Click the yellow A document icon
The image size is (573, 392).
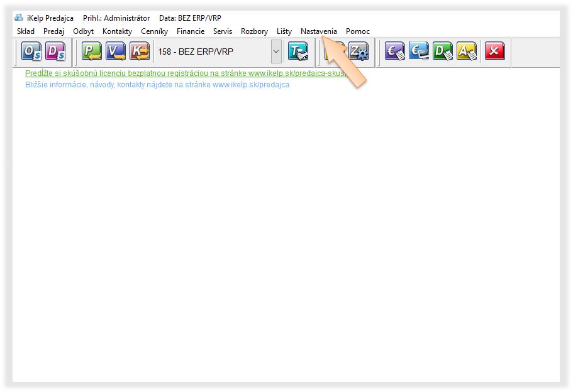click(467, 52)
